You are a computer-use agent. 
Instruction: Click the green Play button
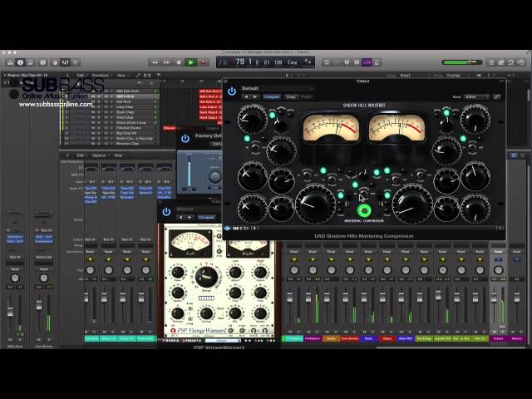190,62
